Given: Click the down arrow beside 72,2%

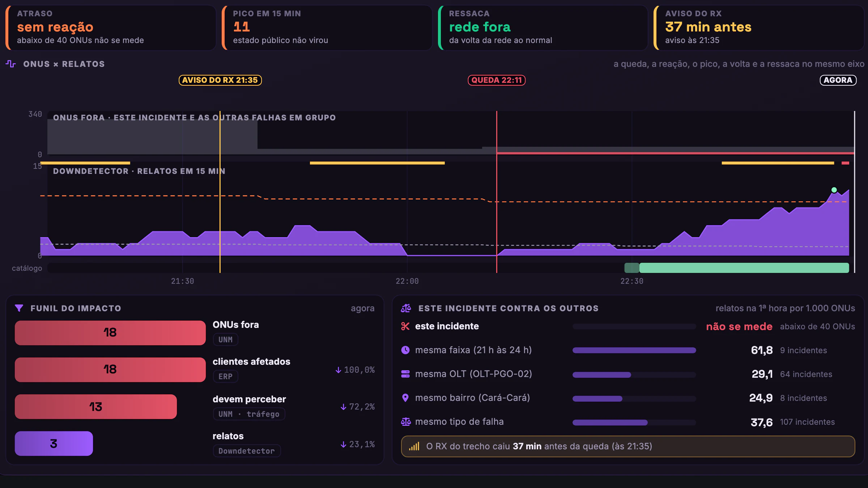Looking at the screenshot, I should coord(344,407).
